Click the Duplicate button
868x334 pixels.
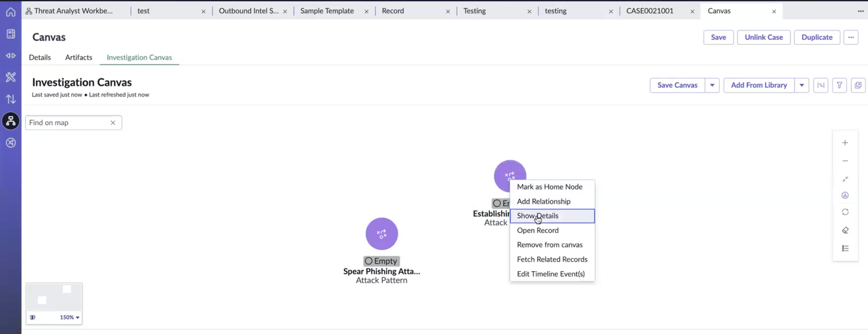[817, 37]
